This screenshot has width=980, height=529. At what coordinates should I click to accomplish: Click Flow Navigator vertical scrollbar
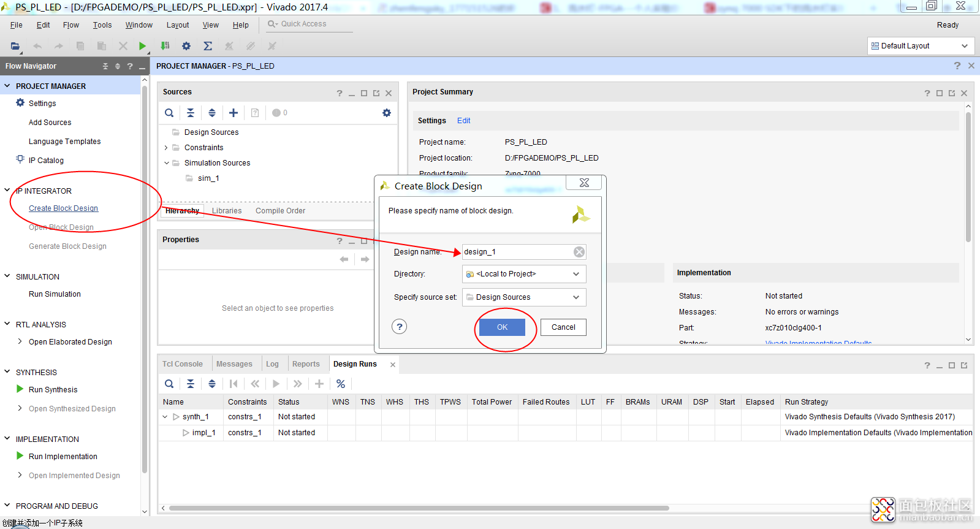point(145,279)
